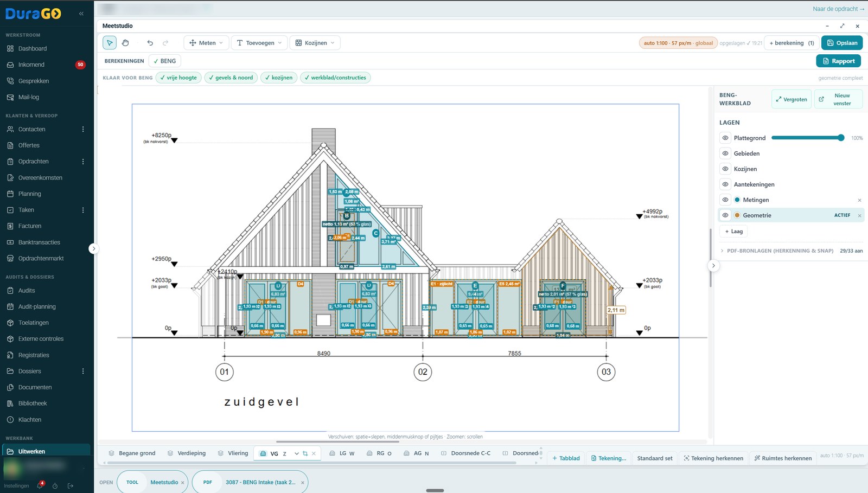This screenshot has height=493, width=868.
Task: Toggle visibility of the Aantekeningen layer
Action: point(725,184)
